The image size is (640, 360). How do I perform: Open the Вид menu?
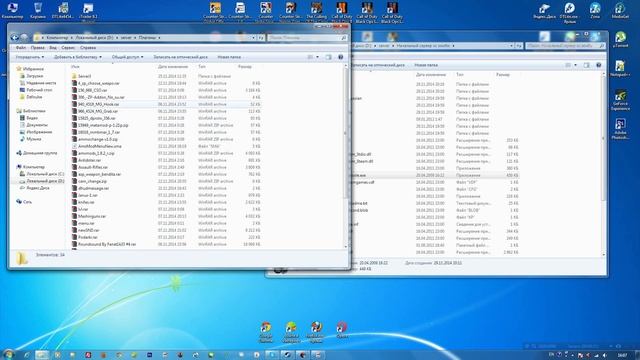click(x=53, y=48)
